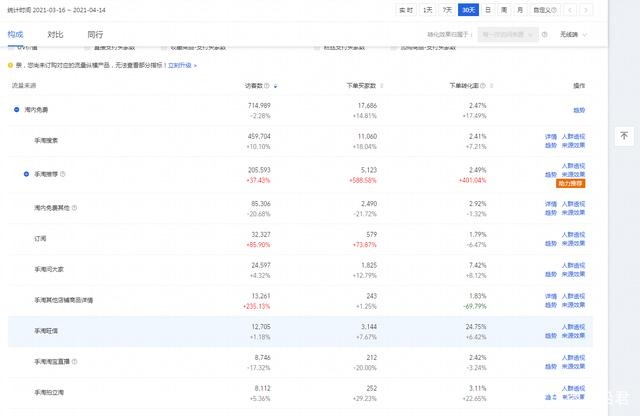Screen dimensions: 640x416
Task: Open 来源效果 for 手淘搜索 row
Action: 573,145
